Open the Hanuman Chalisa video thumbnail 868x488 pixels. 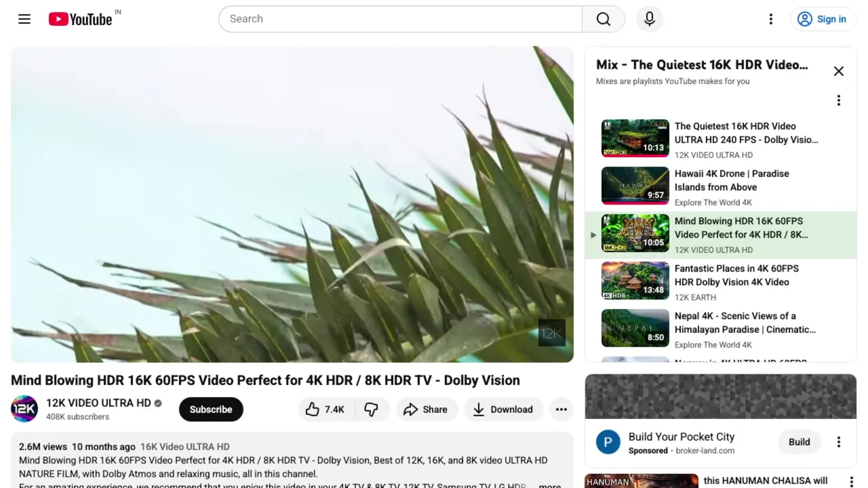tap(642, 481)
